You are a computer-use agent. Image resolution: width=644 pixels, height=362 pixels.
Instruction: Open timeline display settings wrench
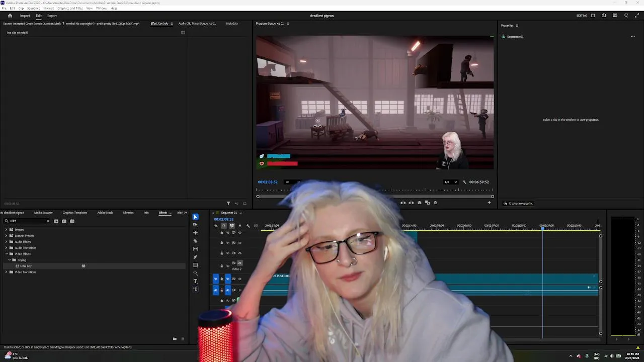click(248, 226)
